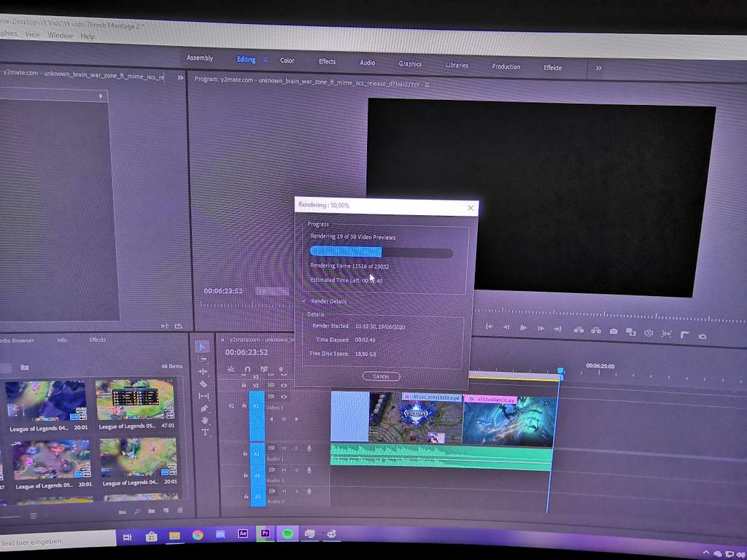This screenshot has height=560, width=747.
Task: Click the Mark In icon in Program monitor
Action: click(489, 326)
